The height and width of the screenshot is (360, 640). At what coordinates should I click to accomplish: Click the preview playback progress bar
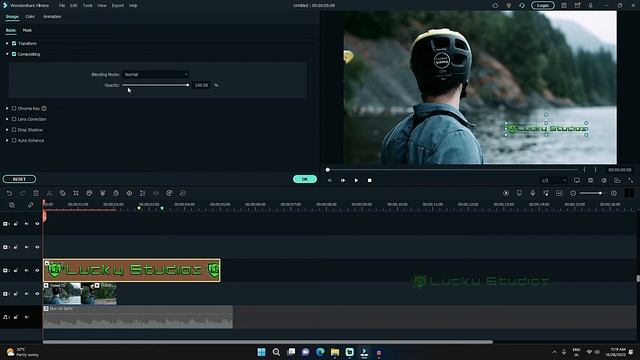[452, 170]
